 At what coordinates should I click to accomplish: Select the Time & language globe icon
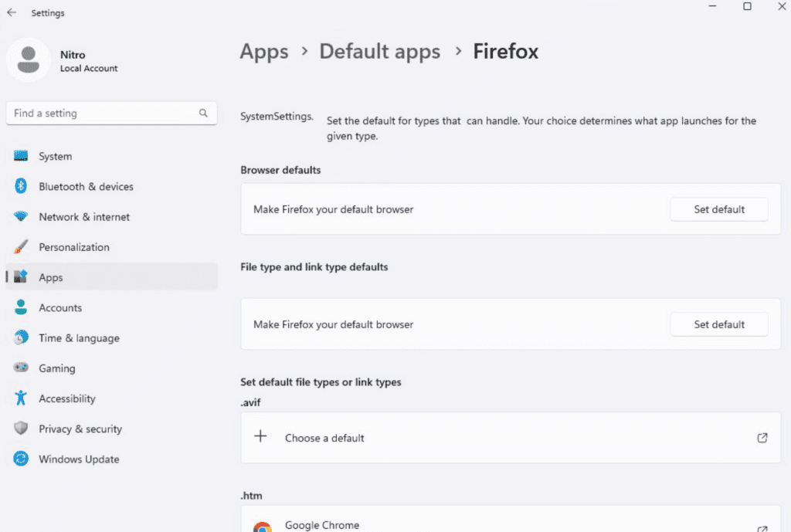[x=21, y=337]
